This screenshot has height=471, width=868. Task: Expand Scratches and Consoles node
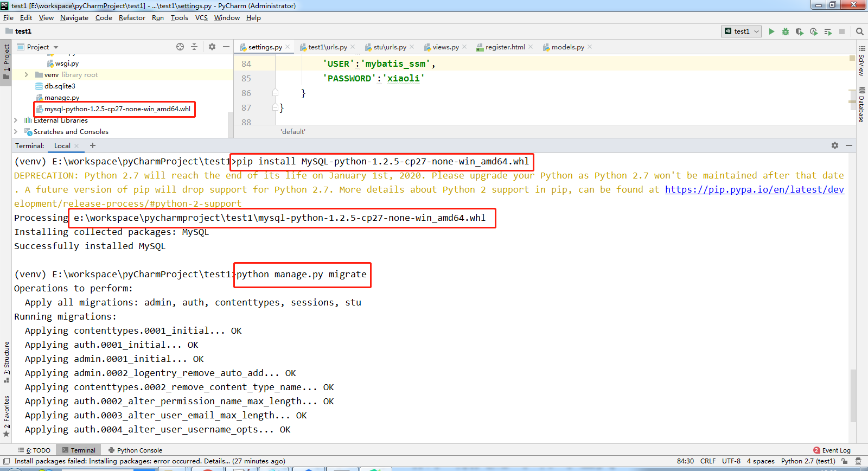[16, 131]
